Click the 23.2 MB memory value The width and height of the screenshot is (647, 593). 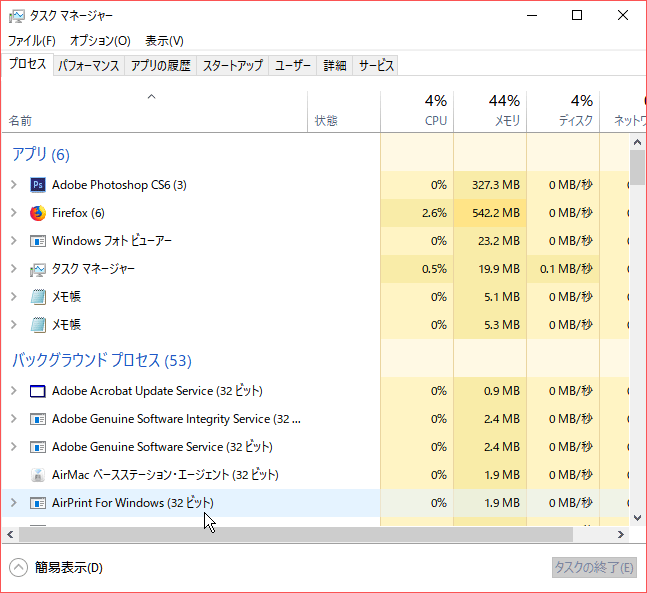point(499,241)
